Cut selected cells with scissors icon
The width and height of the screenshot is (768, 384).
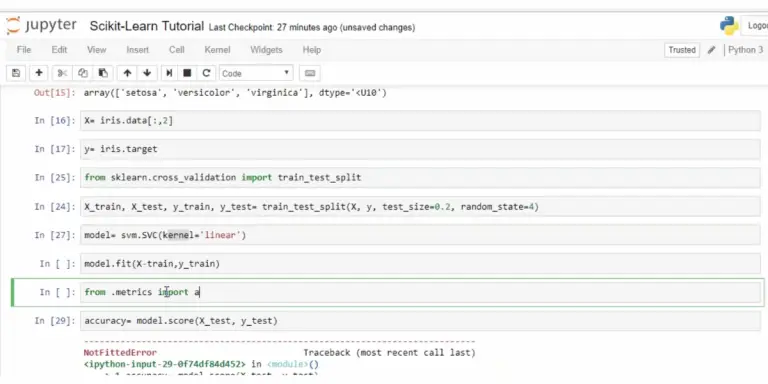pos(62,73)
